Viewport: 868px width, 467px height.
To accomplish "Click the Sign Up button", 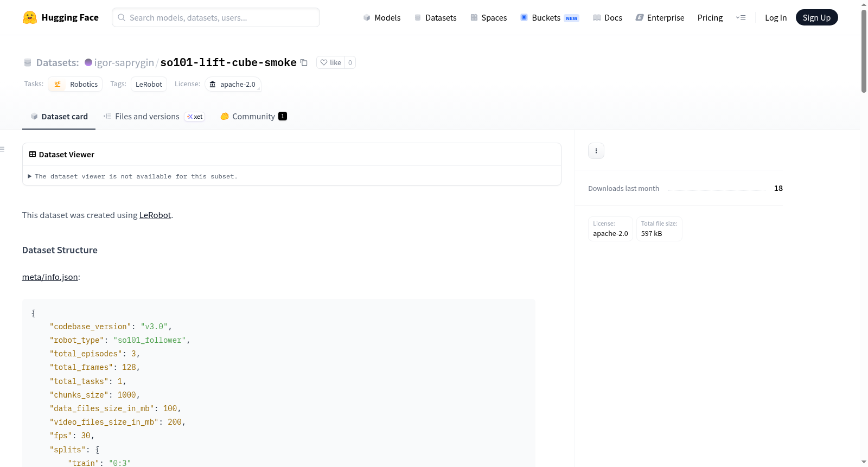I will (x=816, y=17).
